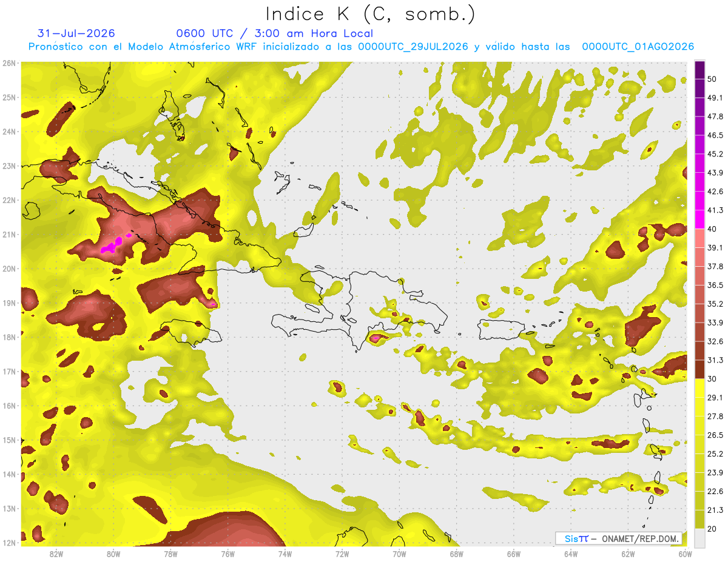Click the 21N latitude label
Viewport: 728px width, 562px height.
[9, 234]
